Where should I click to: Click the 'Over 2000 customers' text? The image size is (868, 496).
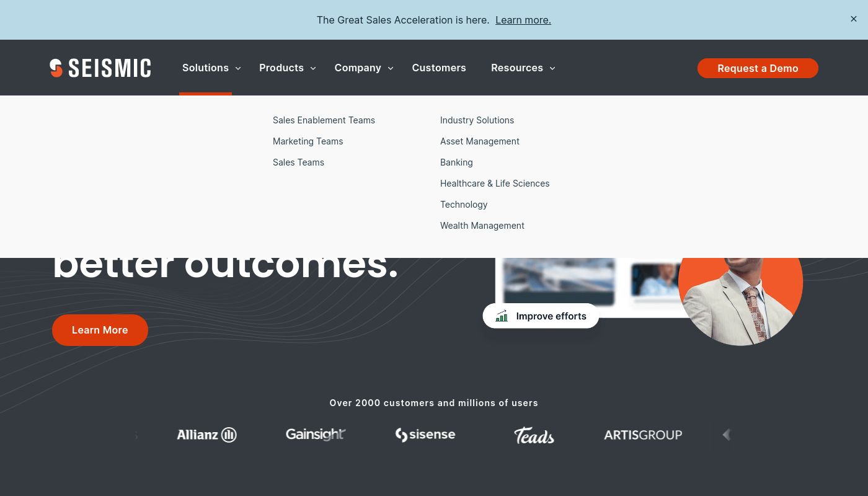[x=433, y=403]
